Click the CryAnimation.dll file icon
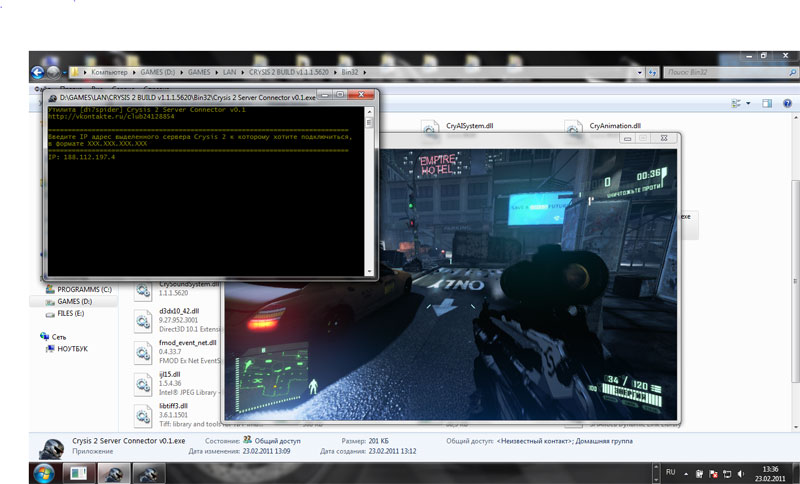Screen dimensions: 800x484 point(573,128)
